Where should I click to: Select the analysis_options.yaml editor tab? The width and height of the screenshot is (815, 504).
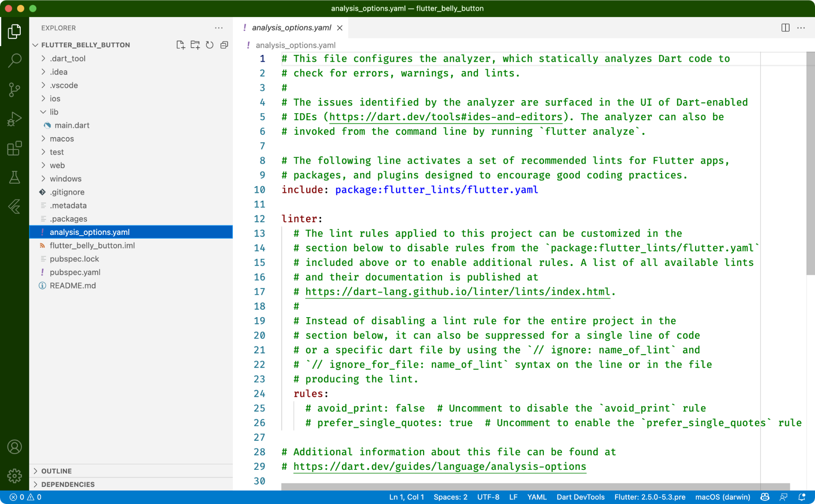click(291, 28)
